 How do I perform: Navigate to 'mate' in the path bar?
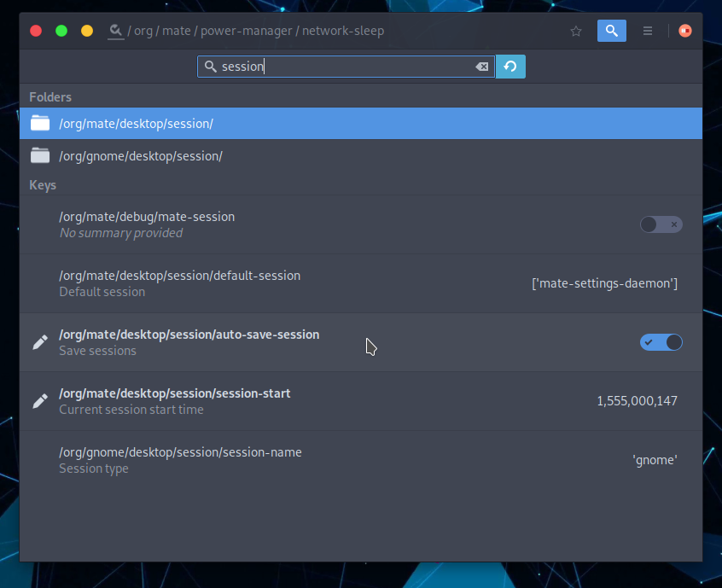[x=177, y=31]
